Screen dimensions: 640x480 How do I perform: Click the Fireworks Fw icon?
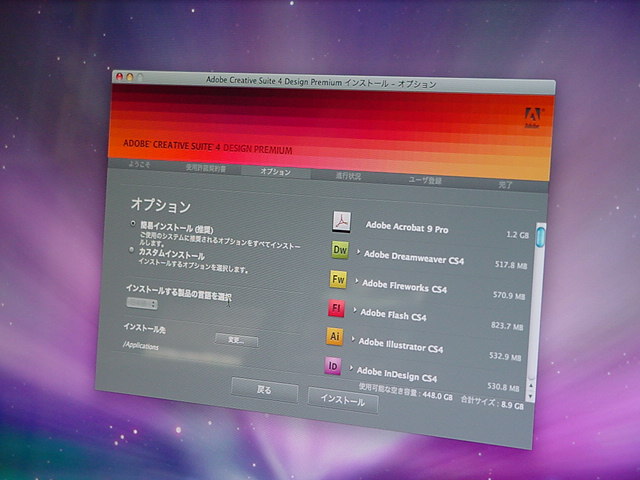click(x=338, y=280)
